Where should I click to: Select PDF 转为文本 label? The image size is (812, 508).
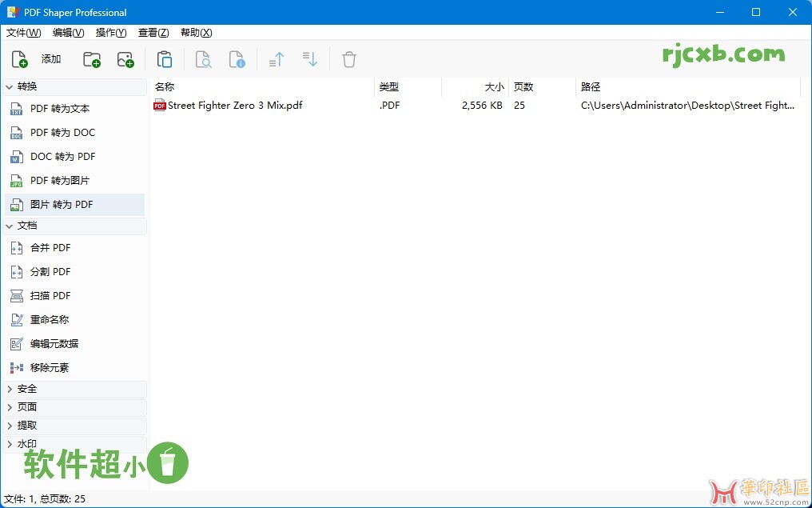pos(60,109)
